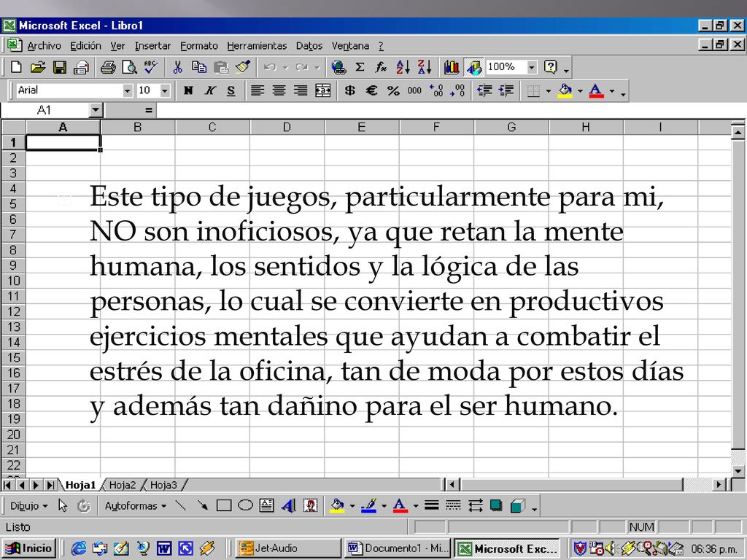The width and height of the screenshot is (747, 560).
Task: Toggle right text alignment
Action: [x=300, y=90]
